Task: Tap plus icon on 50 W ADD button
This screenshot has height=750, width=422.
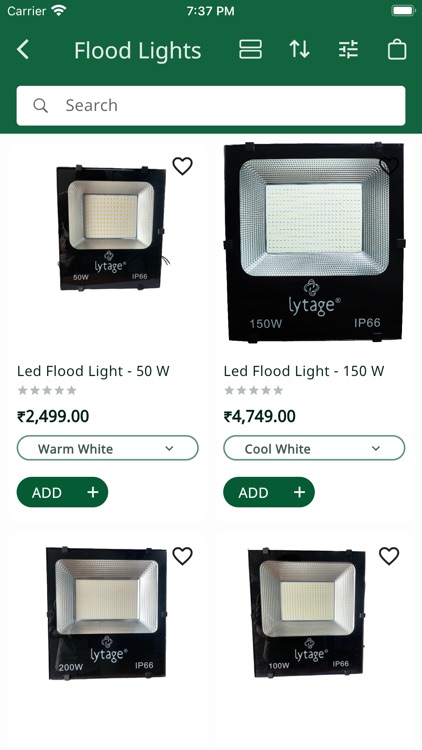Action: [x=93, y=492]
